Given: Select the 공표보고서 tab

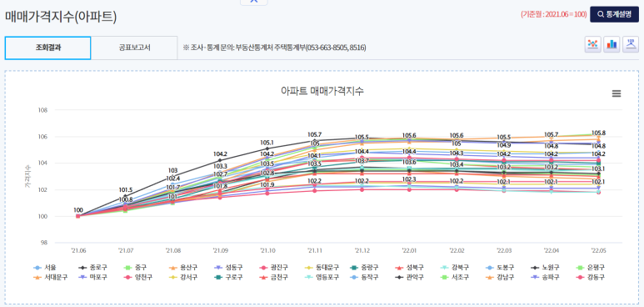Looking at the screenshot, I should click(x=134, y=48).
